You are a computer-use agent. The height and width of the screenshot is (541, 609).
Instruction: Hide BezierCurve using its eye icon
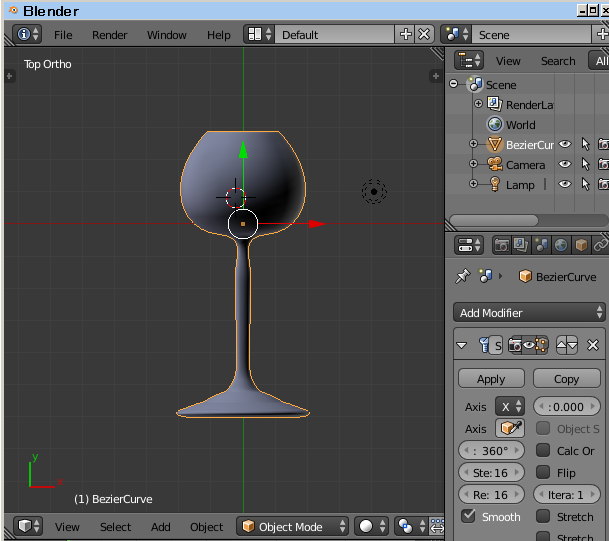(565, 145)
